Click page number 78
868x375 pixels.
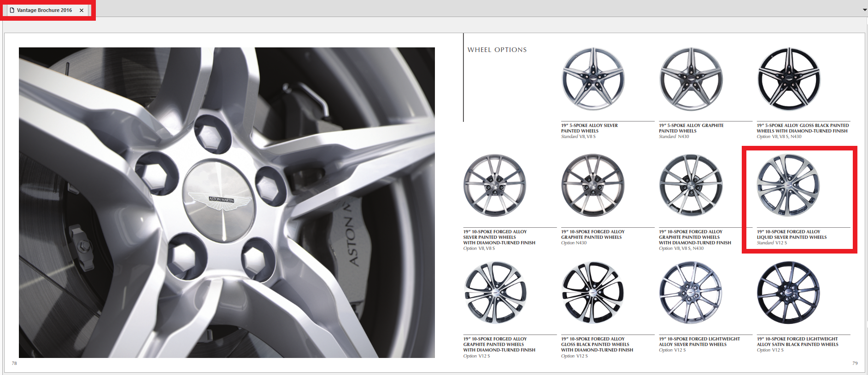pos(14,363)
